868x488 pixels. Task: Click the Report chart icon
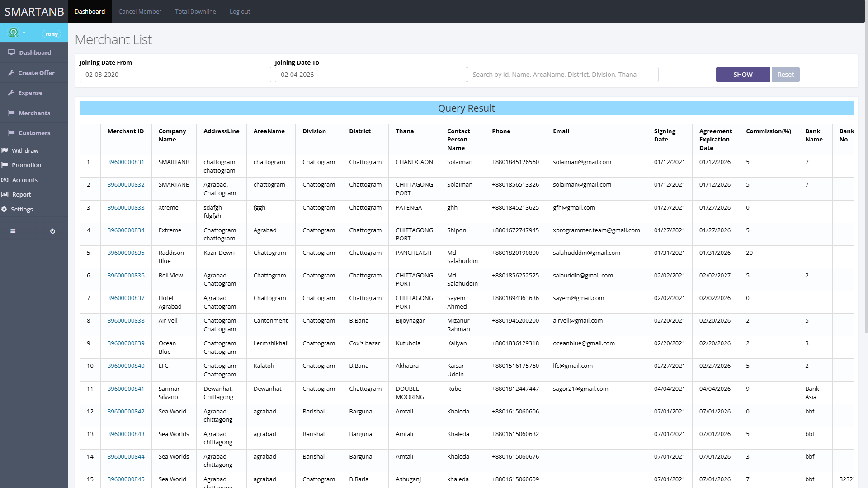coord(5,194)
